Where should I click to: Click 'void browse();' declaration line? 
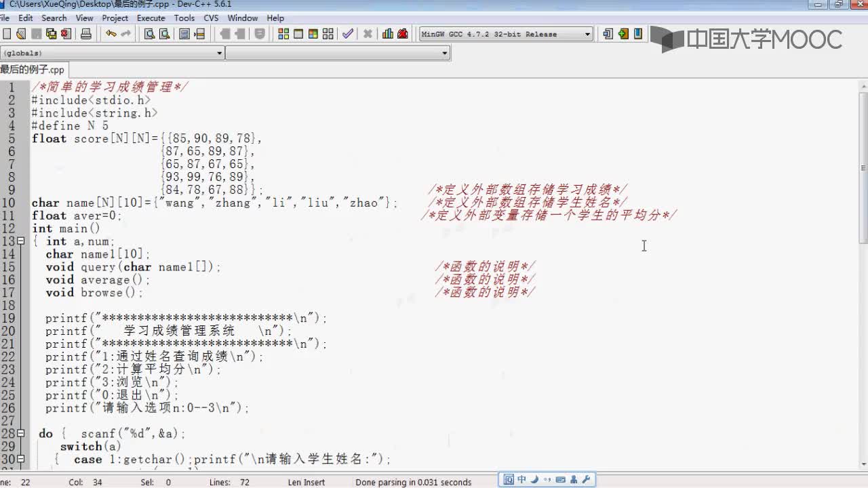coord(95,293)
